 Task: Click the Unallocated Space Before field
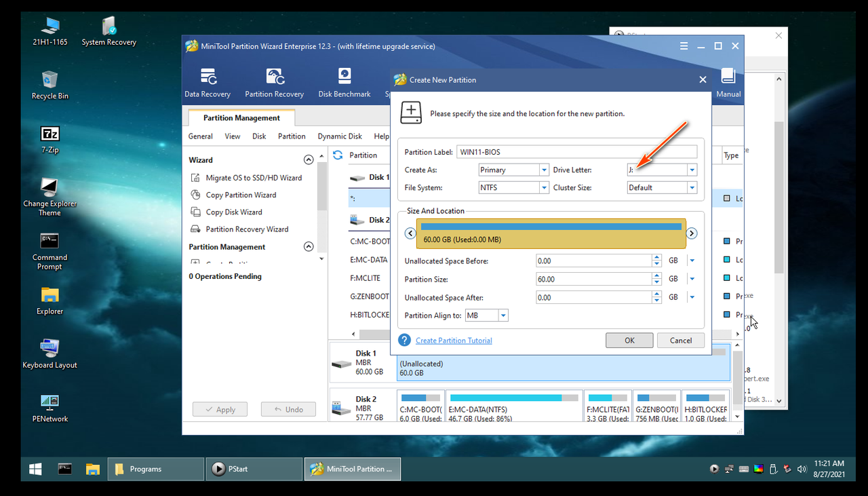(593, 261)
